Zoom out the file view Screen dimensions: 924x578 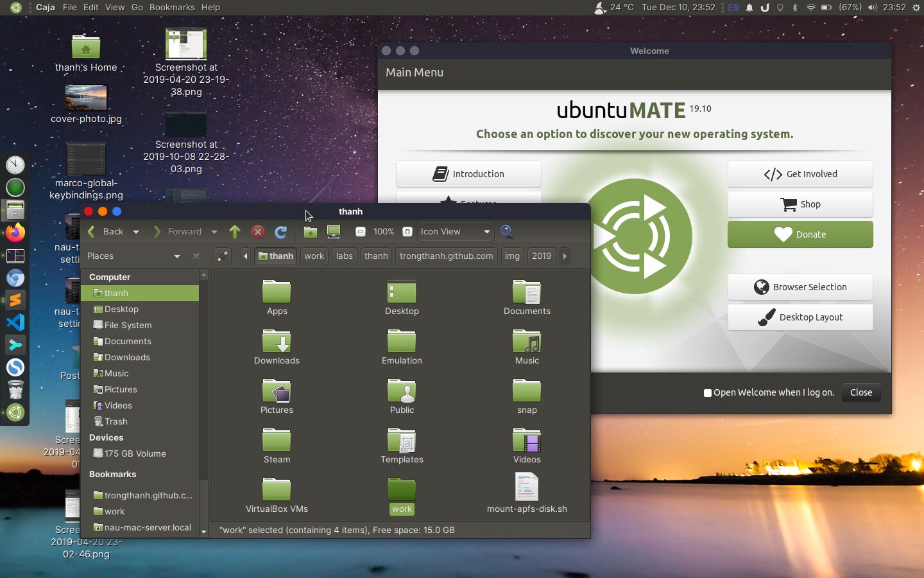point(360,232)
